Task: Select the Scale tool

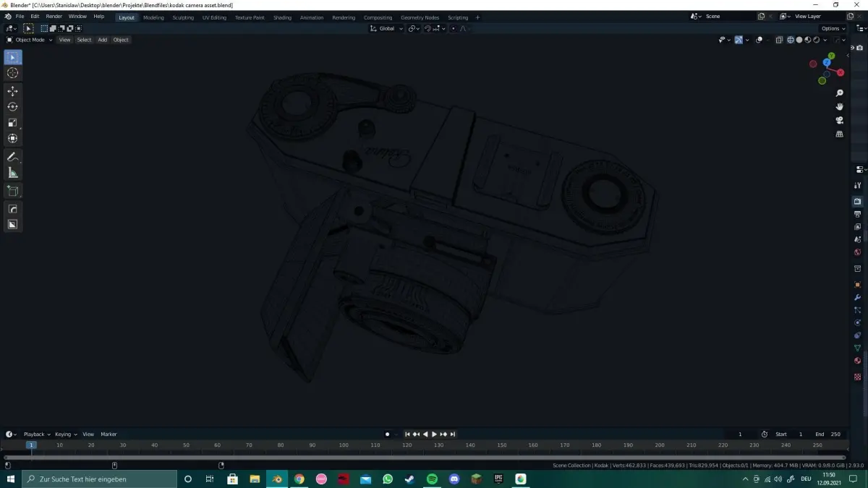Action: pyautogui.click(x=12, y=123)
